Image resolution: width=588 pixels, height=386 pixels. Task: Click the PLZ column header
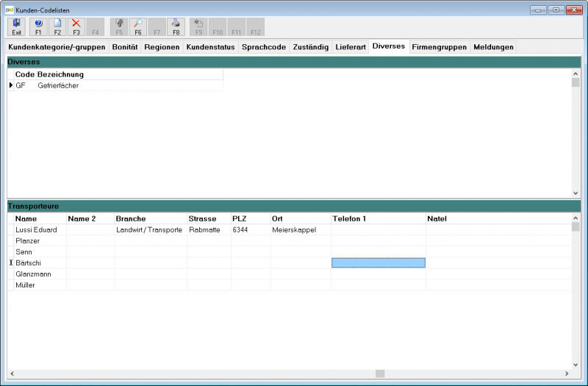pyautogui.click(x=251, y=218)
